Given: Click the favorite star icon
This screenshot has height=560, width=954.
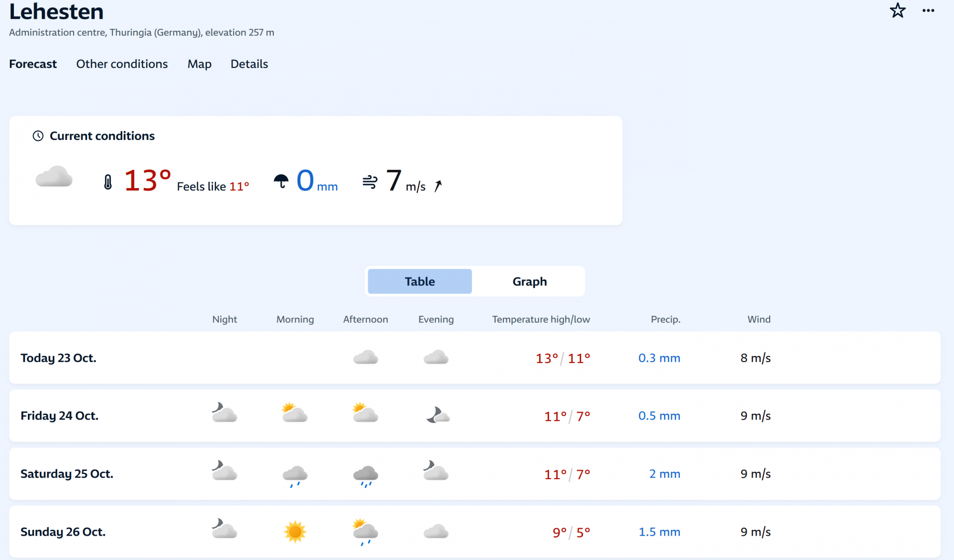Looking at the screenshot, I should tap(897, 10).
